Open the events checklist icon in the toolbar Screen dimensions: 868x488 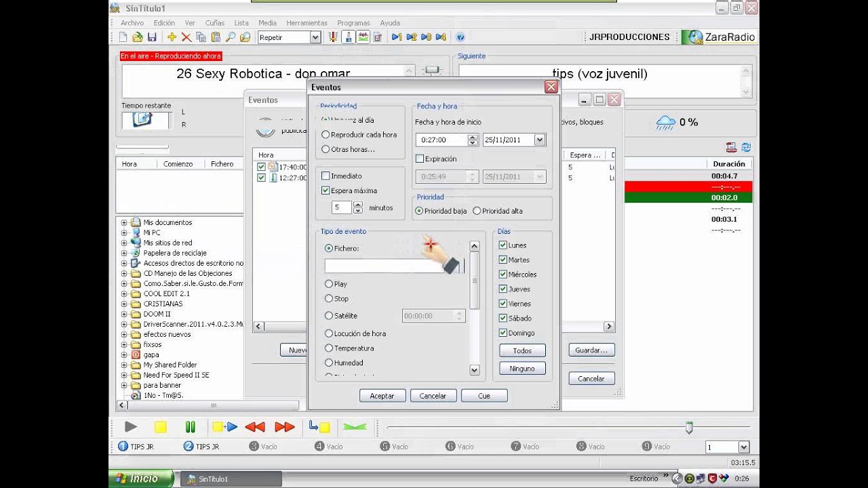pyautogui.click(x=378, y=37)
